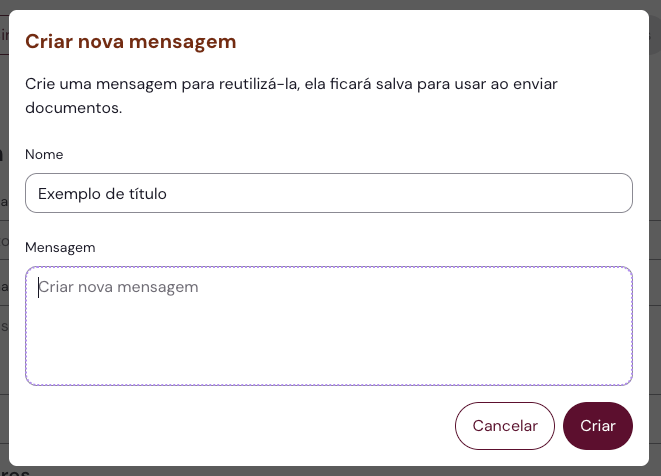This screenshot has width=661, height=476.
Task: Click the empty right end of Nome field
Action: click(x=560, y=193)
